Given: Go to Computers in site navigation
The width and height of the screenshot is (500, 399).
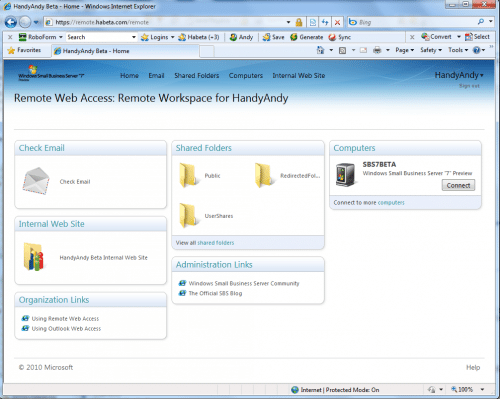Looking at the screenshot, I should [246, 76].
